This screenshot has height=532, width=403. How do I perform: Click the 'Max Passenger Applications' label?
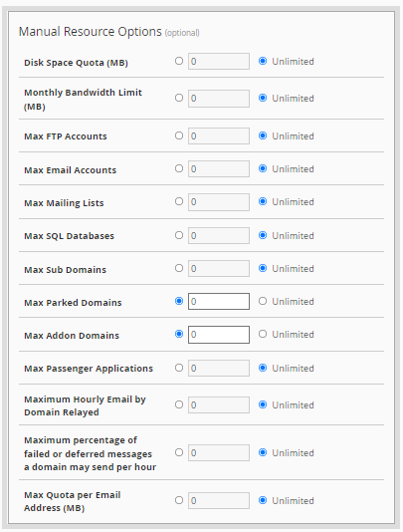point(89,369)
